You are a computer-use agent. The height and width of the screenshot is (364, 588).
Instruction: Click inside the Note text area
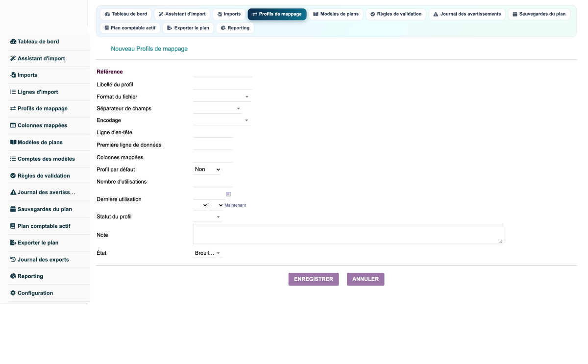[x=348, y=234]
